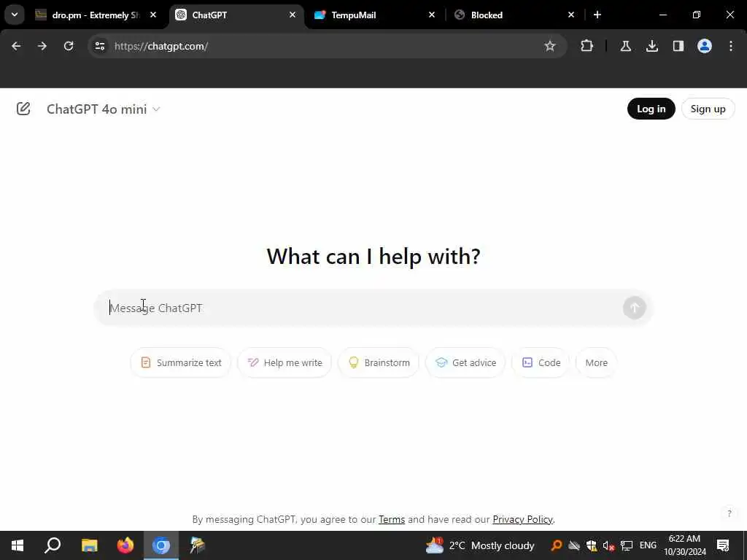747x560 pixels.
Task: Select the Get advice suggestion chip
Action: click(465, 362)
